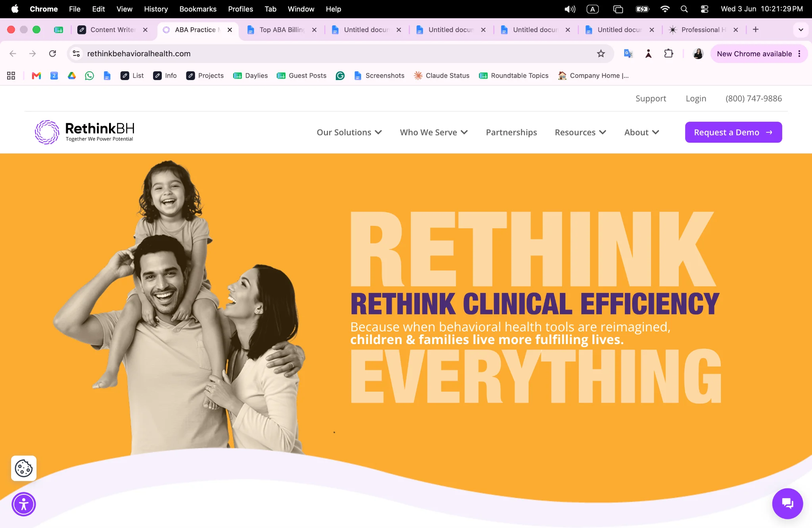Open the Bookmarks menu

[x=198, y=9]
